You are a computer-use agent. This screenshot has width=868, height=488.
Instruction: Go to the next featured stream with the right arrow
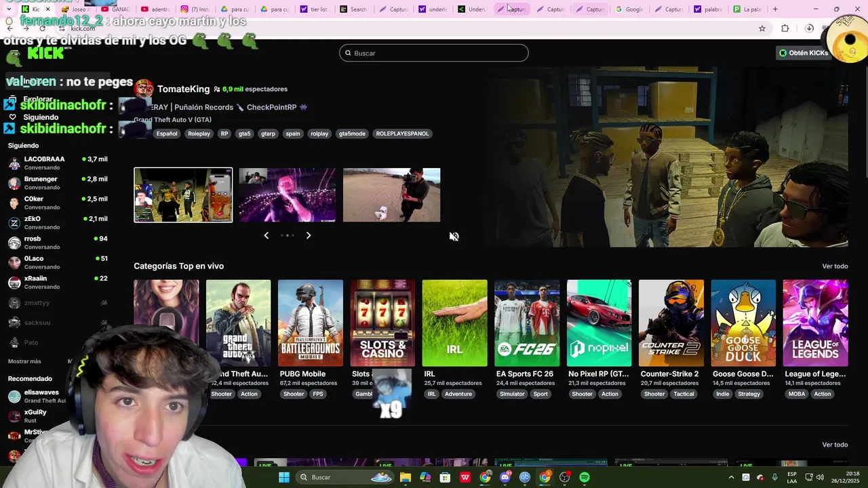(x=309, y=235)
